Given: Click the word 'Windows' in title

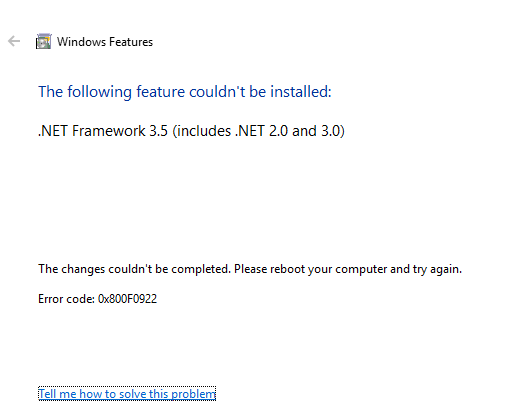Looking at the screenshot, I should (x=81, y=42).
